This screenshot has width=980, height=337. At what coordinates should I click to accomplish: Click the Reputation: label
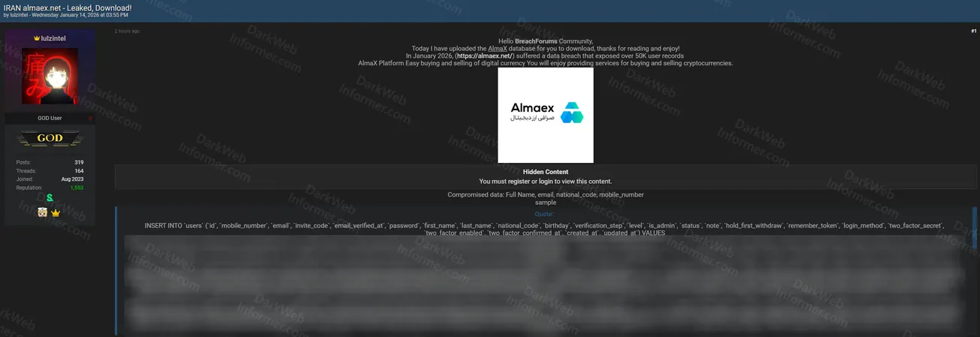click(x=28, y=188)
